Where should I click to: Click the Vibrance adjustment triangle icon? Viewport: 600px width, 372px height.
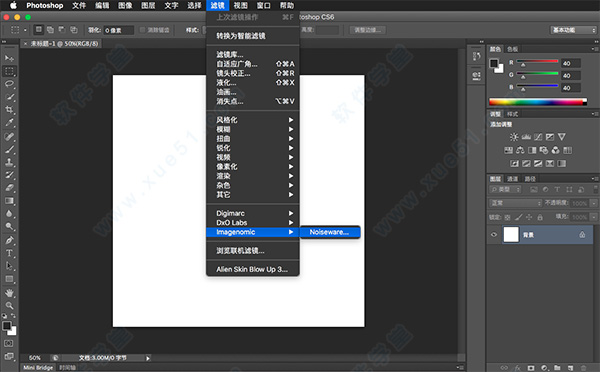(561, 137)
